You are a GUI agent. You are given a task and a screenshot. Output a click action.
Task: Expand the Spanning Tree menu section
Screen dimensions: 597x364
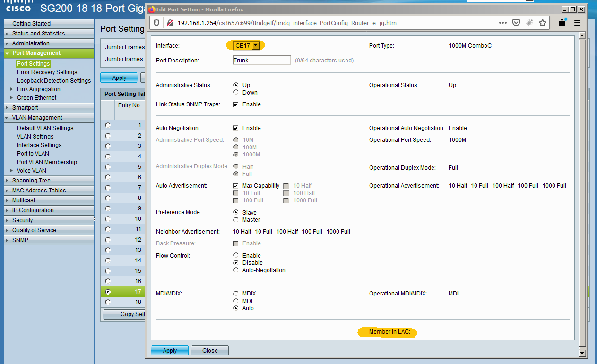click(x=31, y=181)
